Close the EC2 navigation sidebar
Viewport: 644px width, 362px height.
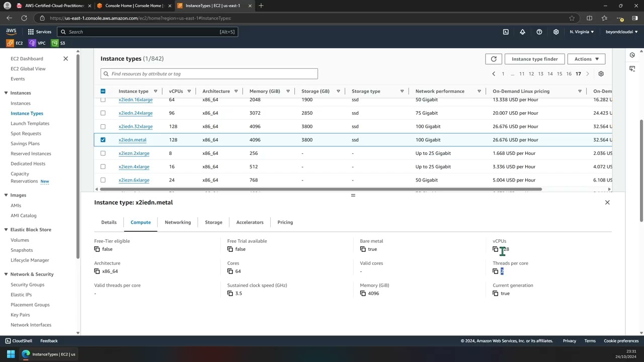65,59
